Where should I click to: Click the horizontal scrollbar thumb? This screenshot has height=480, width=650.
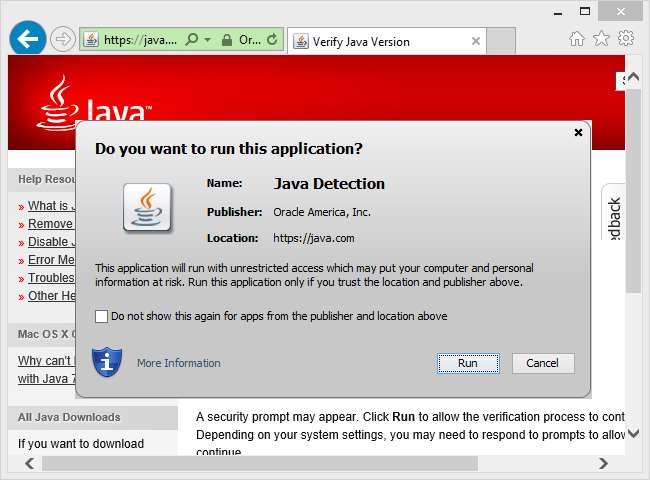pos(260,463)
